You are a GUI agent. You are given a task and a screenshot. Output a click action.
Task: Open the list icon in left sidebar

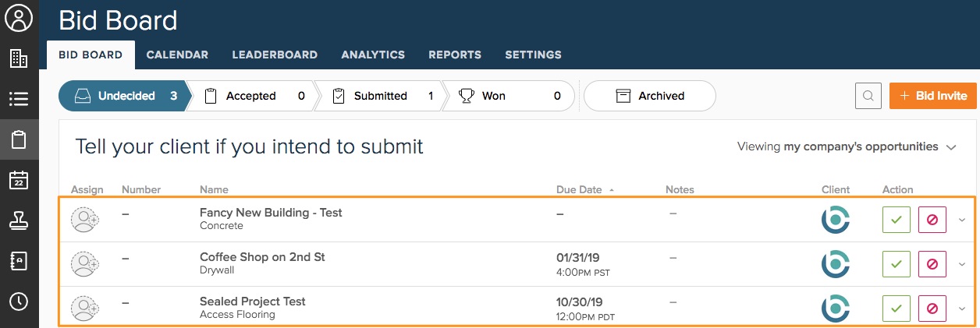(19, 99)
